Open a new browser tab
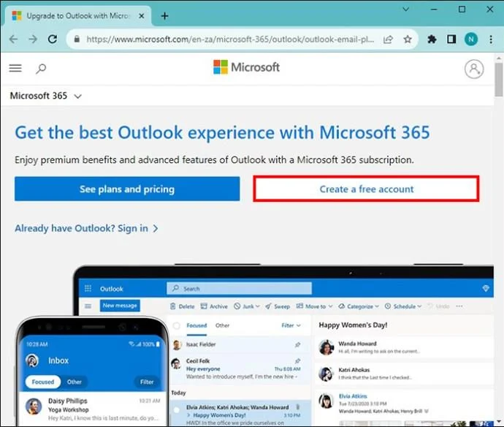504x427 pixels. 164,16
